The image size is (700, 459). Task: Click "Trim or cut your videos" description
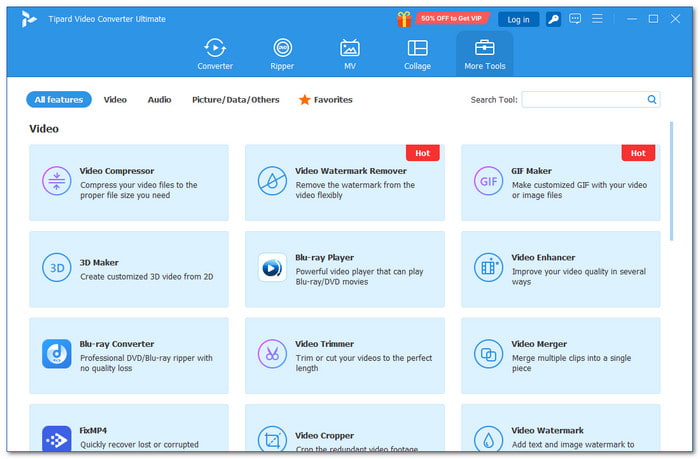[x=364, y=363]
